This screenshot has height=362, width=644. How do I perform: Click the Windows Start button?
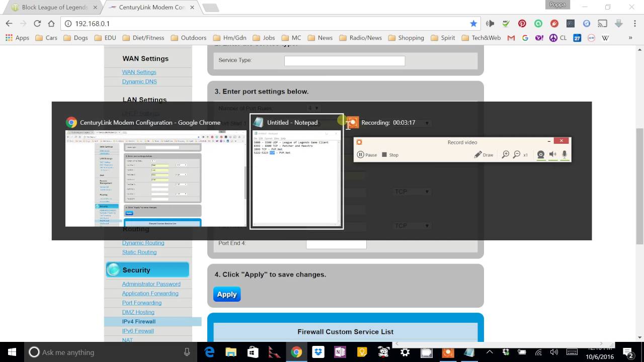tap(12, 352)
